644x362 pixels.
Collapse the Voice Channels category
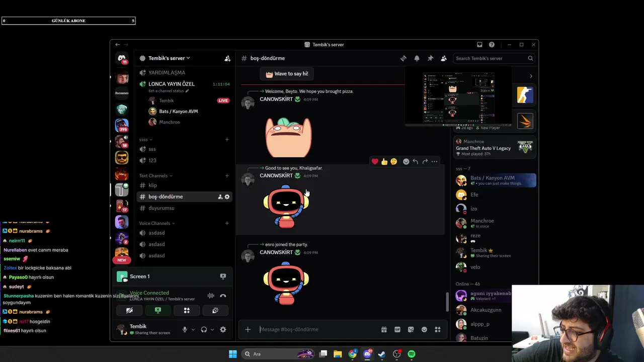click(x=157, y=223)
